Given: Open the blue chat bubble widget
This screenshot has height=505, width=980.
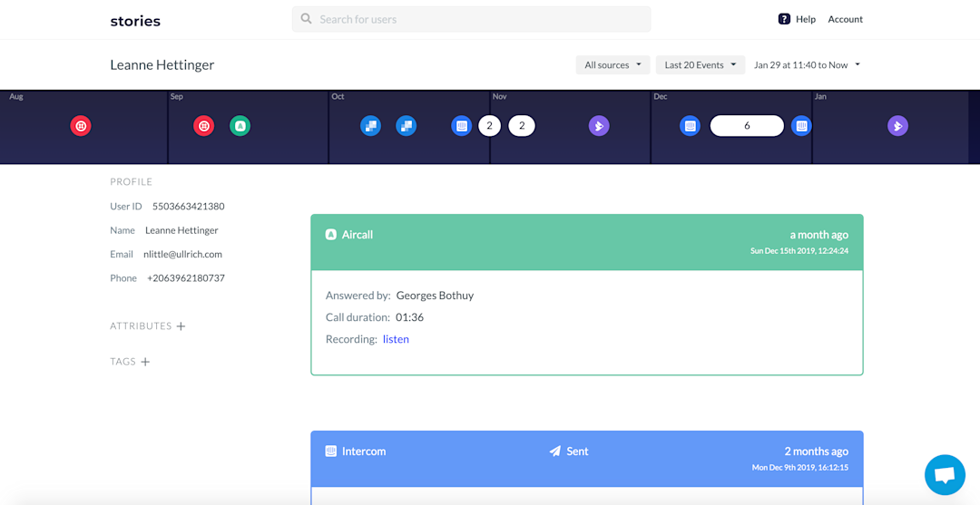Looking at the screenshot, I should 945,475.
